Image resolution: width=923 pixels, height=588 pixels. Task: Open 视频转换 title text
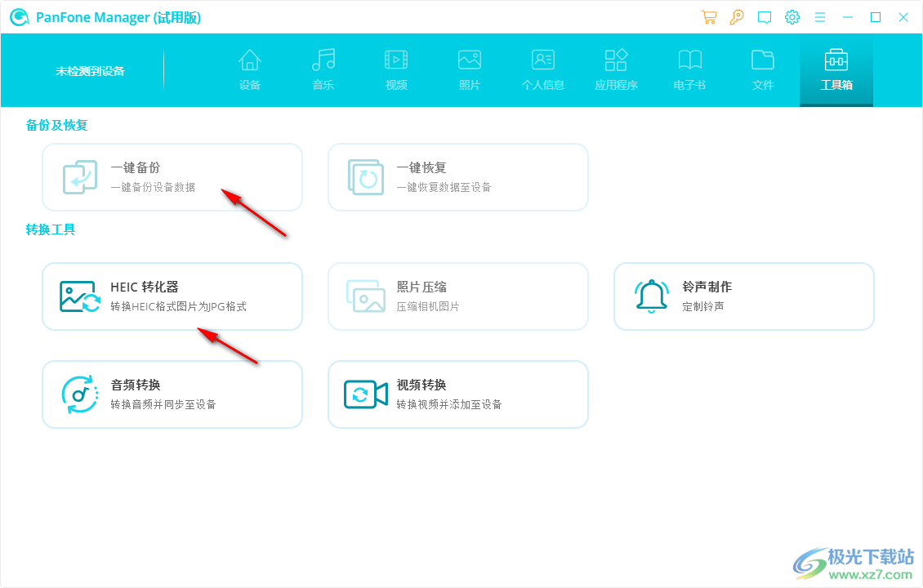pos(421,385)
